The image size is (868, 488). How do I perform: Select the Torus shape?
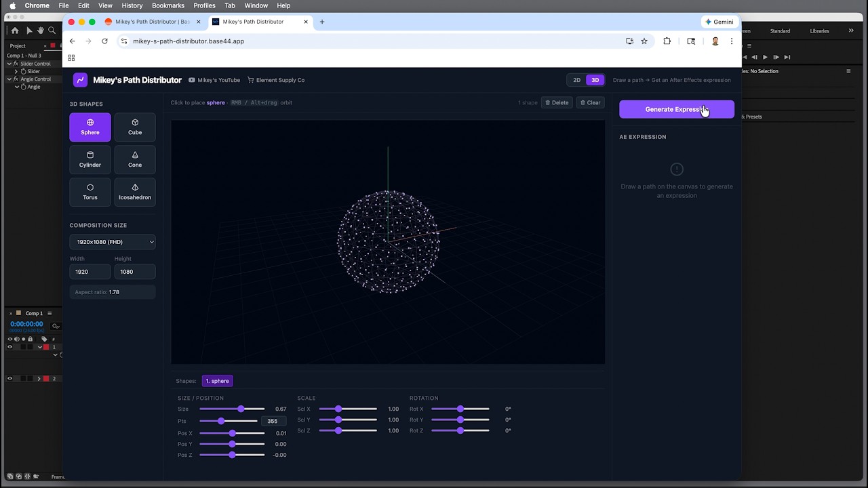[90, 192]
